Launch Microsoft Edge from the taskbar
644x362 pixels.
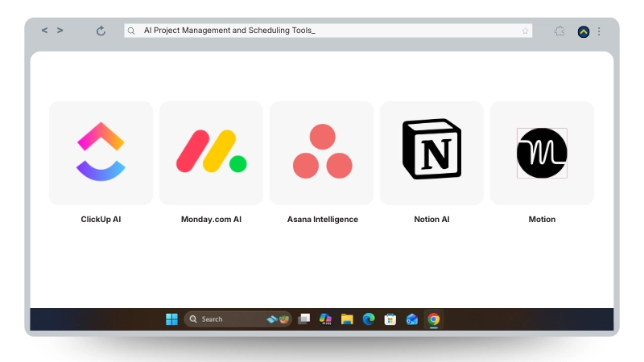point(369,319)
